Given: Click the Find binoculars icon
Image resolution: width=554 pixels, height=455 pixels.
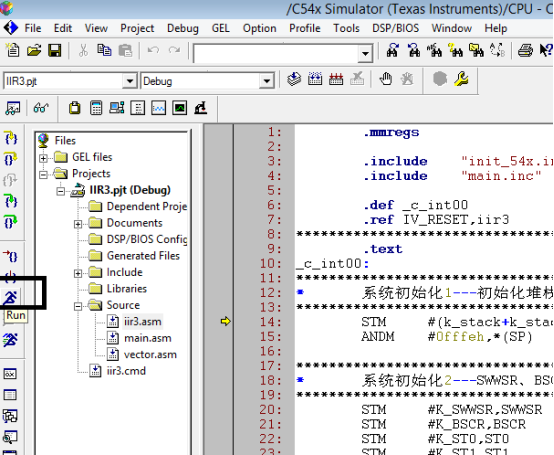Looking at the screenshot, I should click(393, 50).
